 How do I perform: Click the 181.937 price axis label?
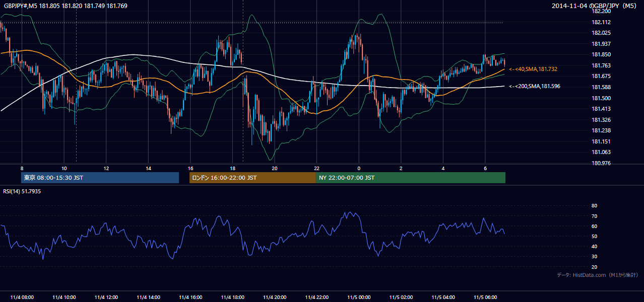coord(601,44)
